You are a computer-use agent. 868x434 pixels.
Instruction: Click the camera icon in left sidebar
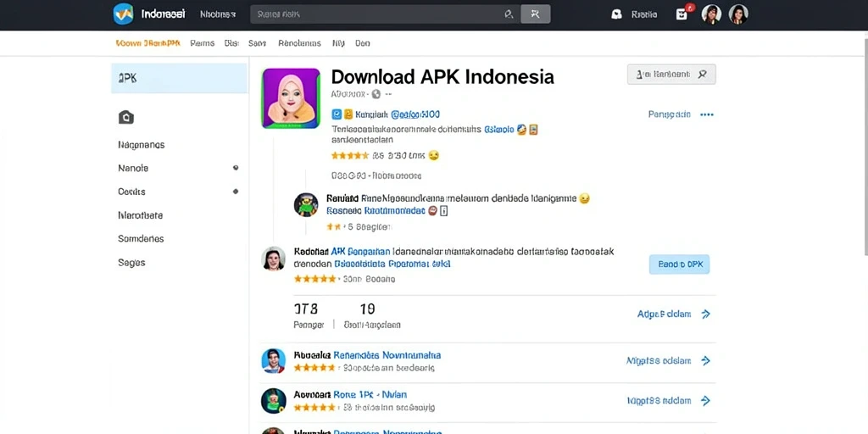coord(126,117)
